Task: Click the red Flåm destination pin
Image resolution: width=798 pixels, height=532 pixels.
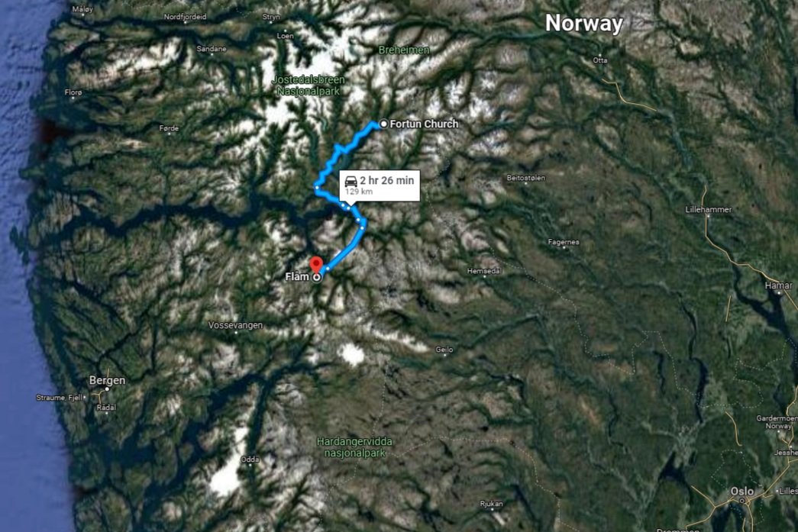Action: click(x=317, y=265)
